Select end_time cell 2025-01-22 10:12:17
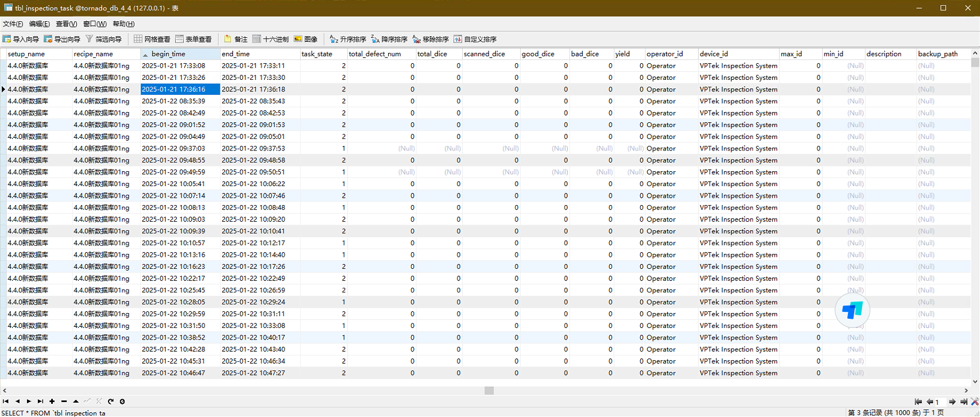Viewport: 980px width, 417px height. coord(260,243)
